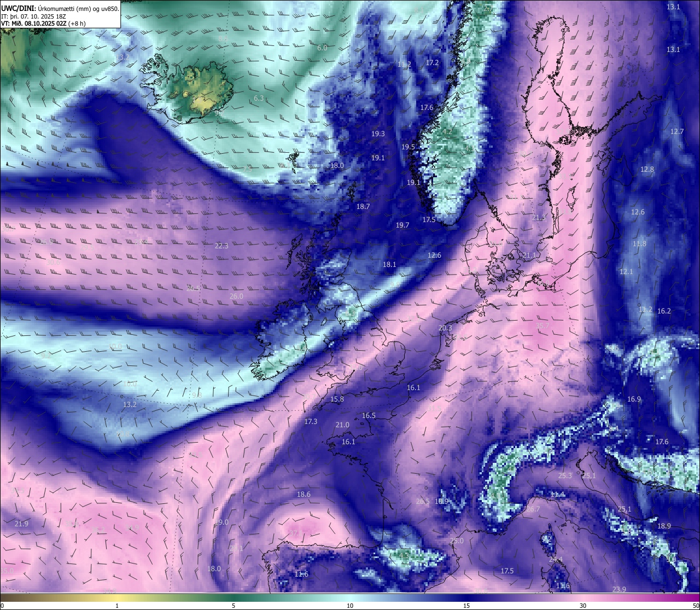Click the 26.7 value on the French Riviera
700x610 pixels.
(x=533, y=509)
